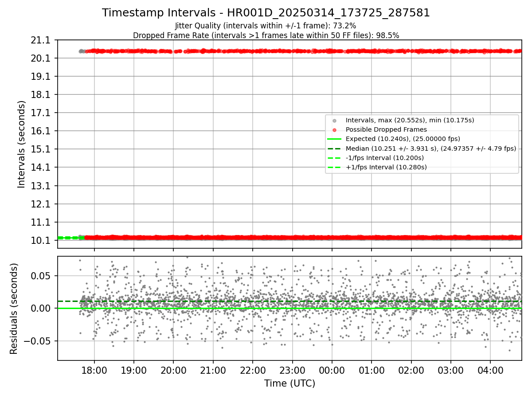This screenshot has height=399, width=532.
Task: Click the 'Dropped Frame Rate' 98.5% subtitle line
Action: pyautogui.click(x=266, y=35)
